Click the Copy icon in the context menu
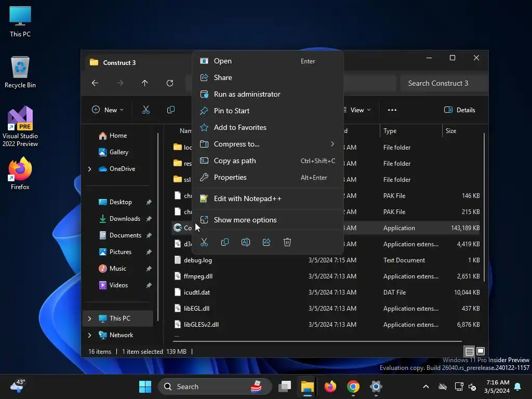The image size is (532, 399). pos(224,242)
